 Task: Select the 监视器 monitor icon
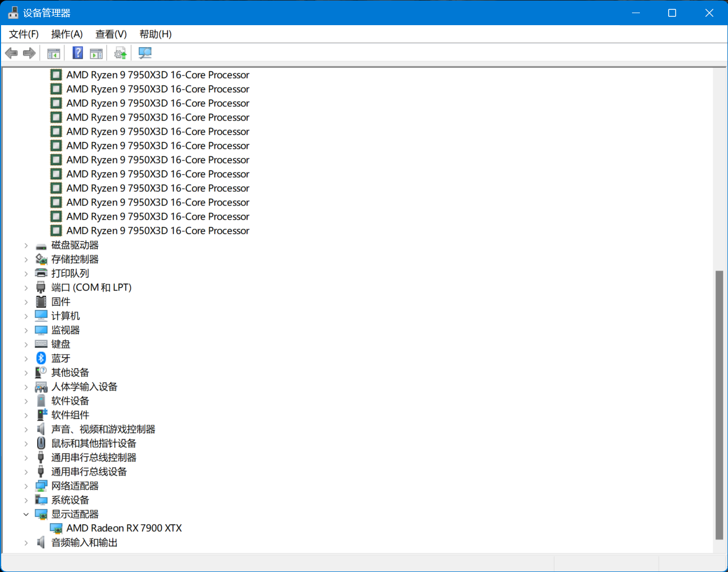tap(41, 330)
